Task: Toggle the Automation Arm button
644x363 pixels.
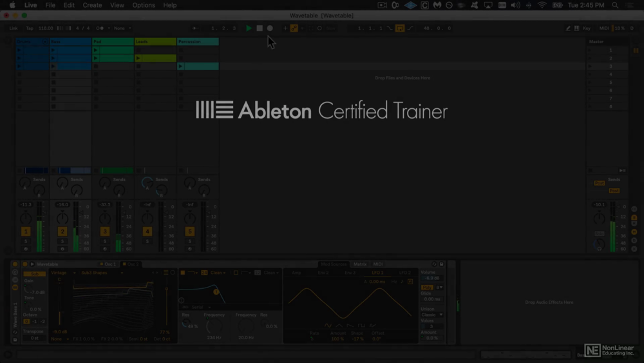Action: (x=294, y=28)
